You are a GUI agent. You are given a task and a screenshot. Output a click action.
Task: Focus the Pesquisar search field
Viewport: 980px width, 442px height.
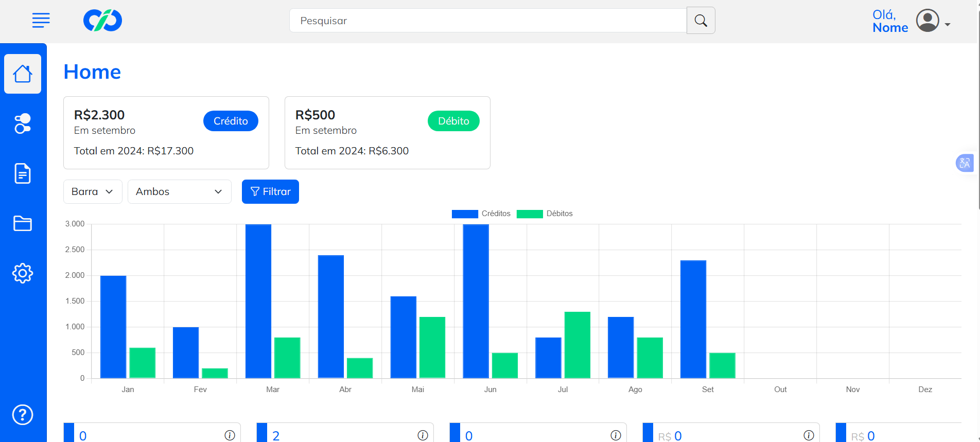tap(488, 21)
